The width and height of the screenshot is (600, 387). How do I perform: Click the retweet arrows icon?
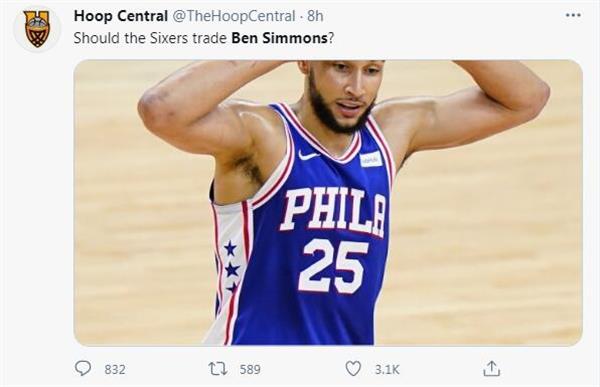[218, 369]
